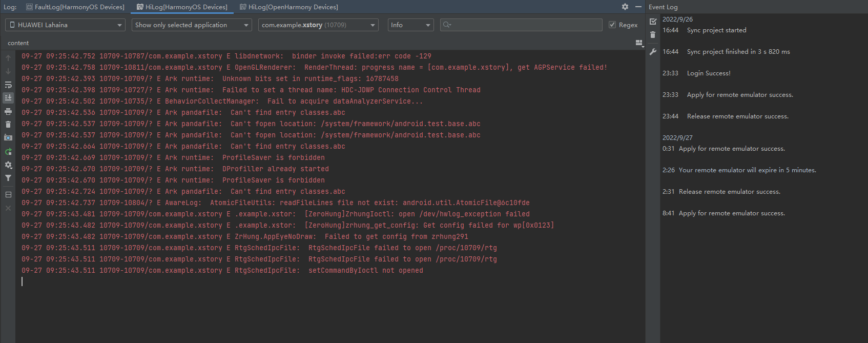Click the 'binder invoke failed:err code -129' log line
This screenshot has height=343, width=868.
pyautogui.click(x=226, y=56)
